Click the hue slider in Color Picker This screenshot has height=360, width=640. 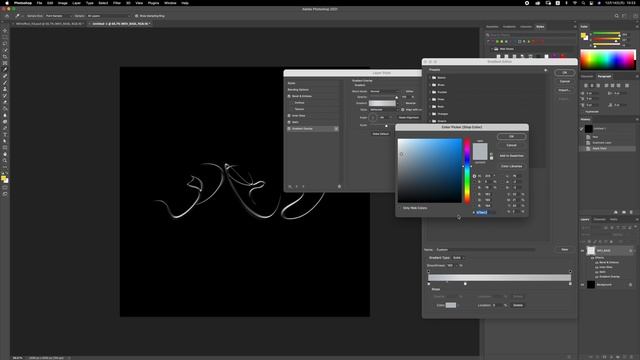click(467, 171)
